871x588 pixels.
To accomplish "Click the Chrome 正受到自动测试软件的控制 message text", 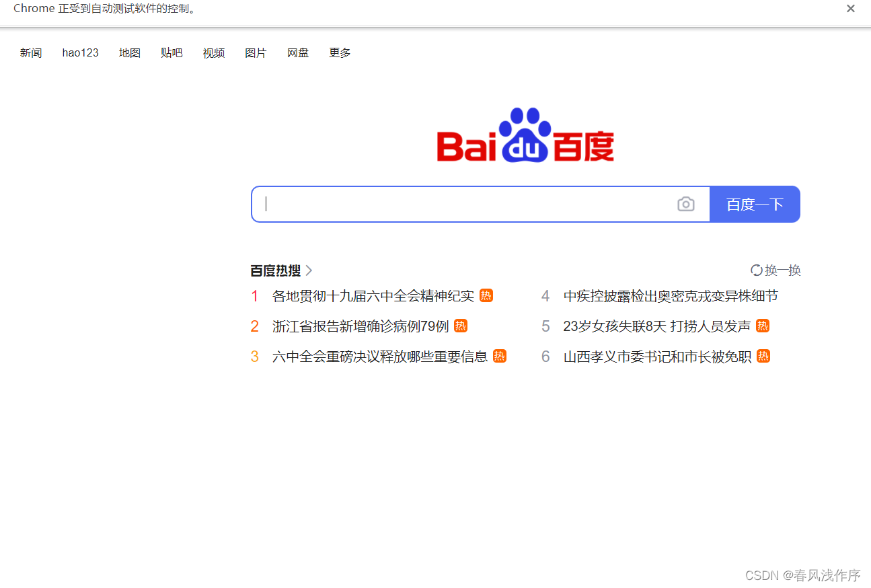I will [x=105, y=9].
